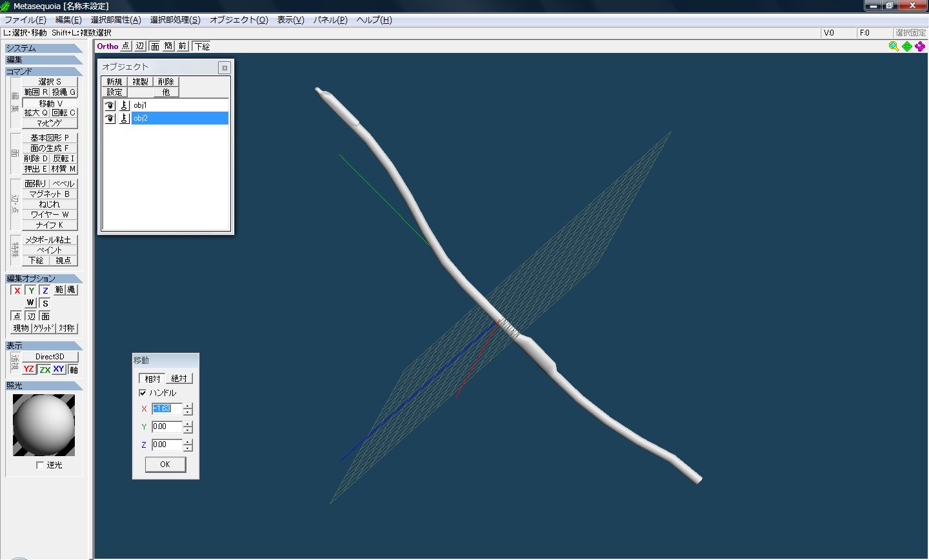
Task: Click the green pan view icon
Action: click(907, 46)
